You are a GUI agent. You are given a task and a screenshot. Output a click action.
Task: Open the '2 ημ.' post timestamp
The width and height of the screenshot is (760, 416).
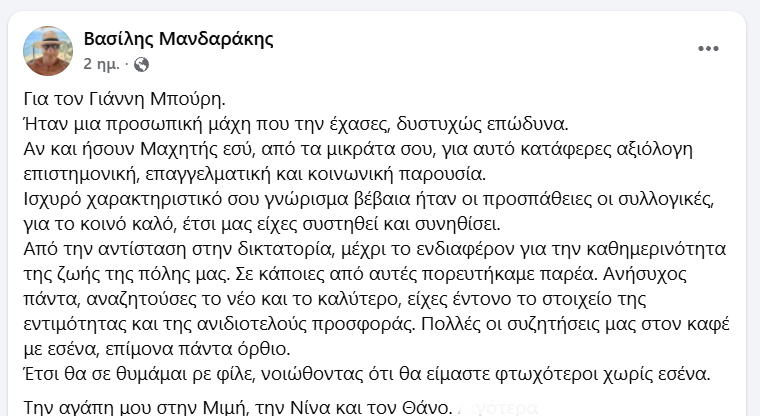101,64
